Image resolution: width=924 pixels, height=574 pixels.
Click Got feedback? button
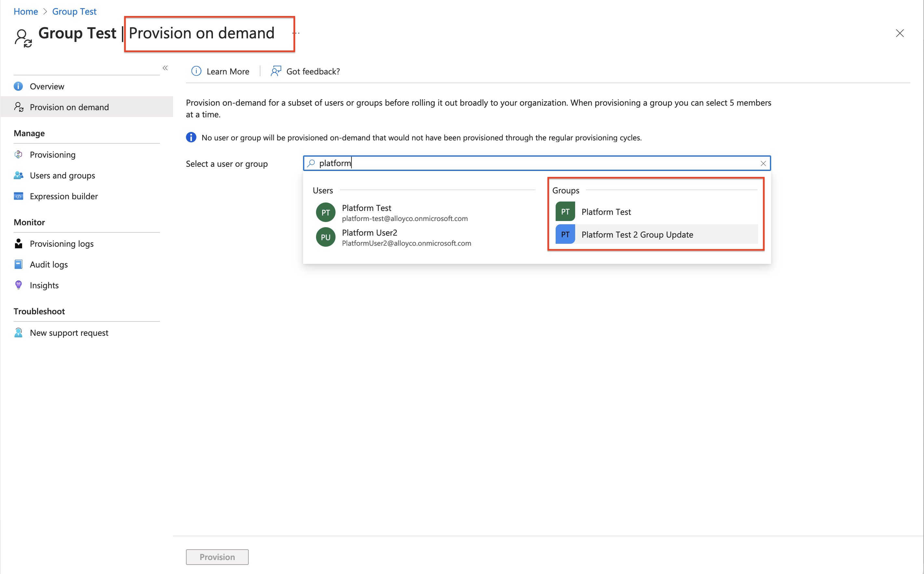(313, 72)
